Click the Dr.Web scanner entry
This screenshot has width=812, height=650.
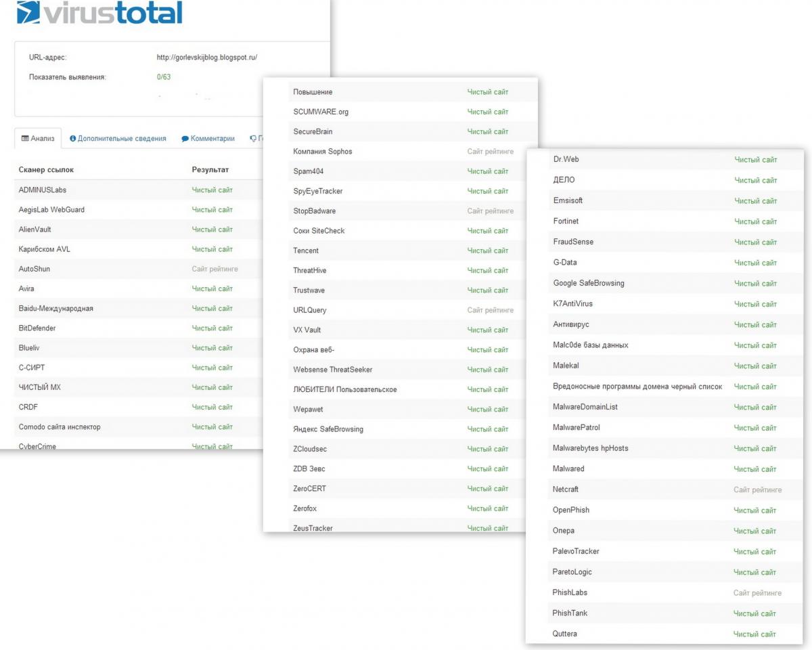tap(566, 159)
